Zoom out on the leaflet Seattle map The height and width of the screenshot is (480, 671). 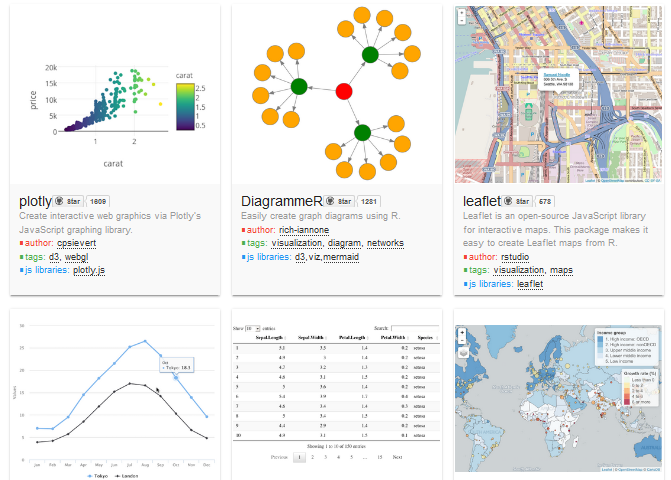(461, 21)
